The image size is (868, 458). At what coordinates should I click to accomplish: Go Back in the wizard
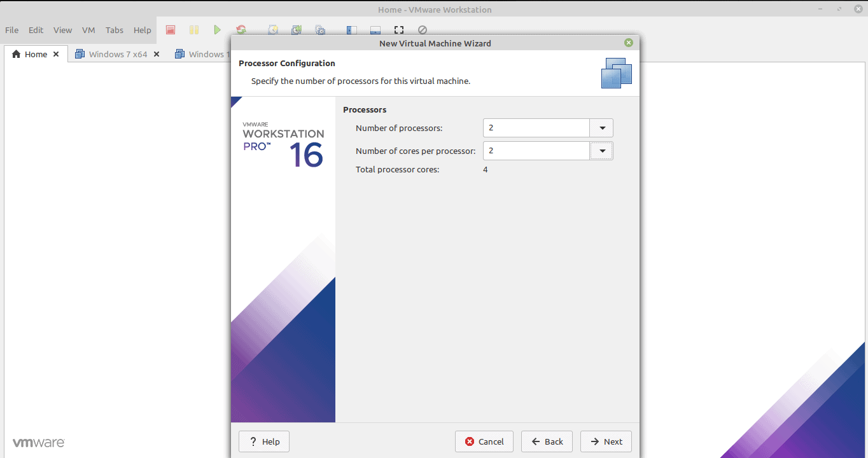point(547,441)
